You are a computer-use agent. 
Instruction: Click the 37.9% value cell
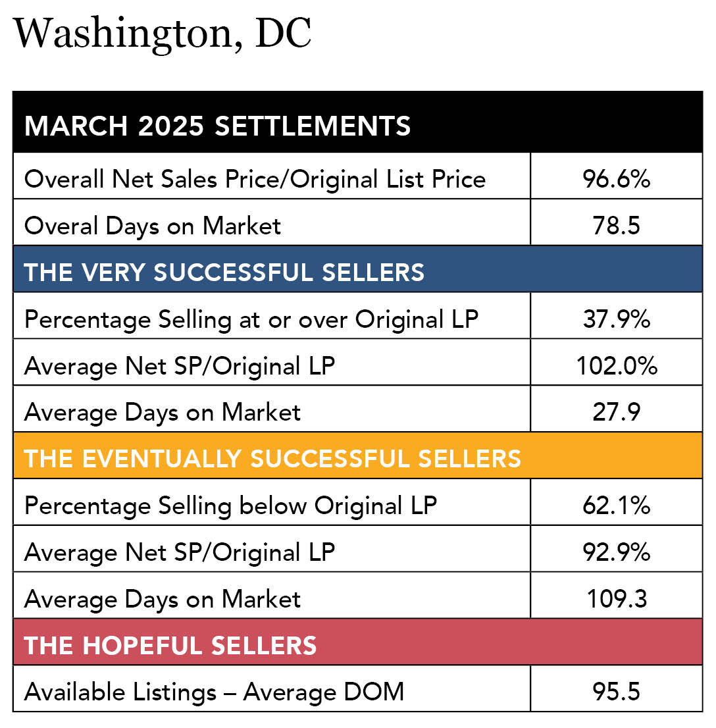tap(616, 319)
